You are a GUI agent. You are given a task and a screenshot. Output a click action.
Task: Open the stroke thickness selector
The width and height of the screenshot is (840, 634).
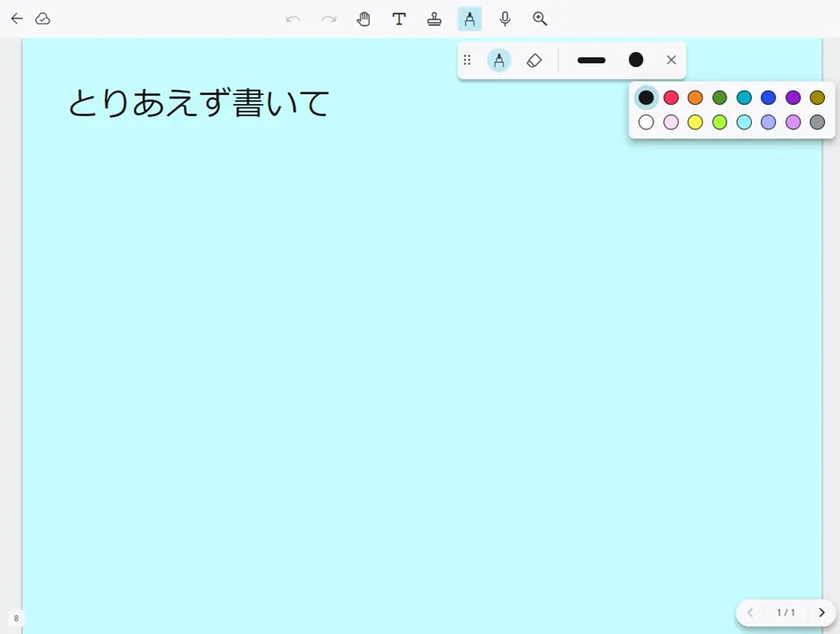pyautogui.click(x=591, y=60)
